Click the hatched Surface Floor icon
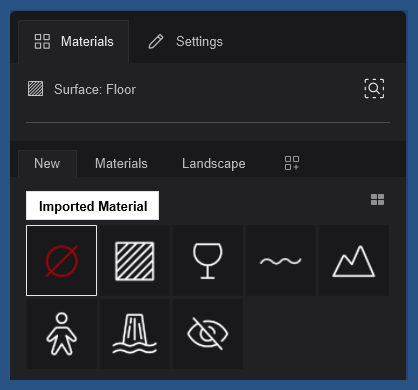 coord(35,89)
